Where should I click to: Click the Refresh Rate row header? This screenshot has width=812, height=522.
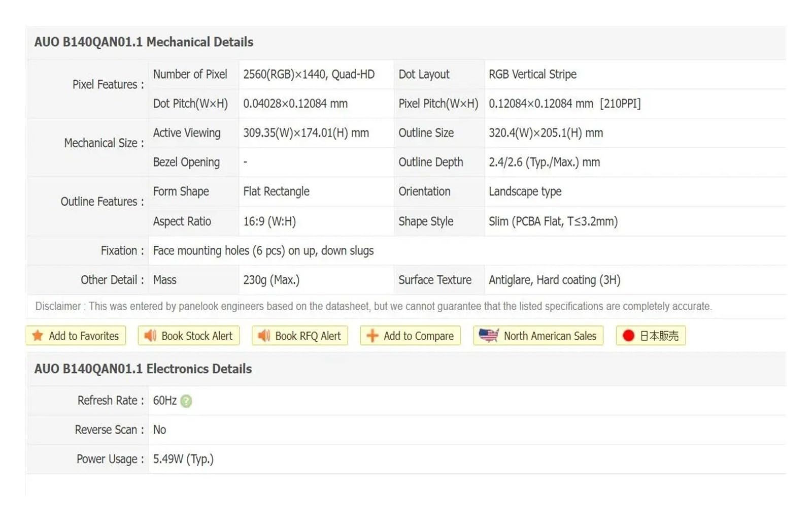111,401
